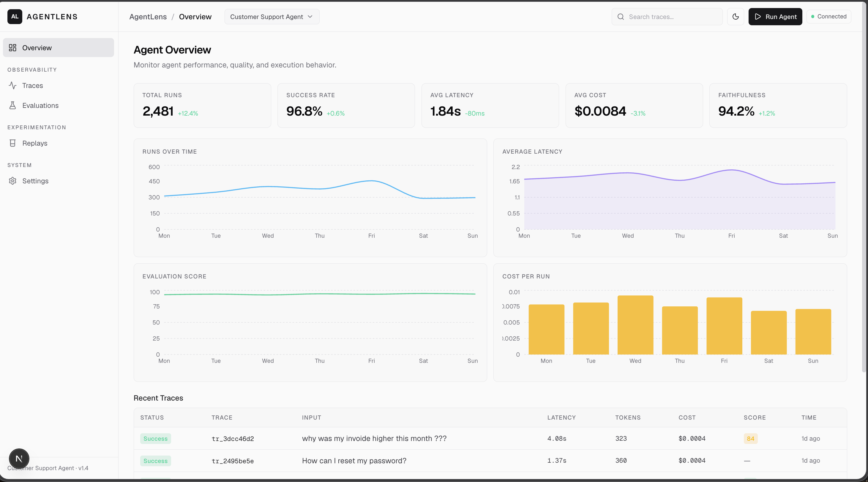
Task: Click the Overview grid icon in sidebar
Action: [13, 48]
